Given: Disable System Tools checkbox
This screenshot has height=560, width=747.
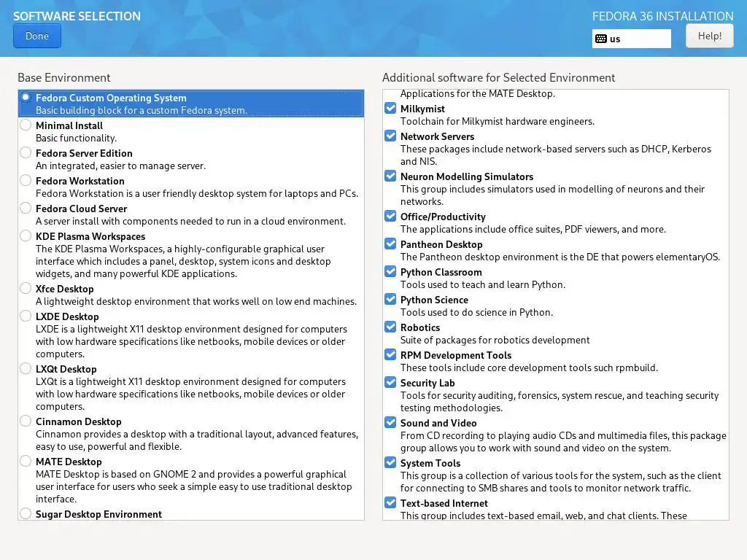Looking at the screenshot, I should point(390,462).
